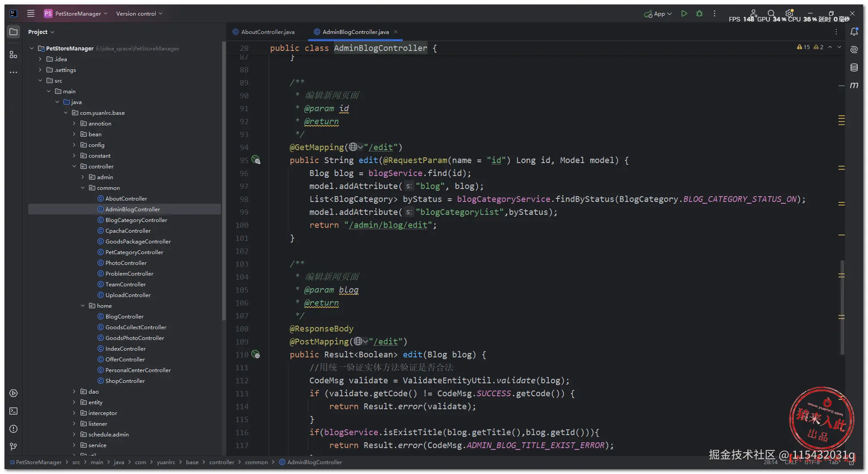The image size is (868, 474).
Task: Open the Database tool window
Action: tap(854, 67)
